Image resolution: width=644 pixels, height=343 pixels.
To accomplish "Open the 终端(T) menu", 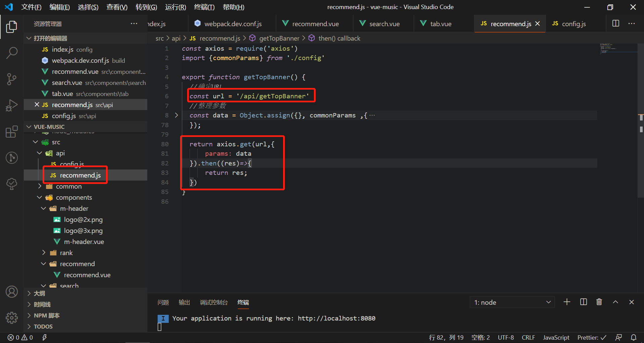I will (x=204, y=7).
